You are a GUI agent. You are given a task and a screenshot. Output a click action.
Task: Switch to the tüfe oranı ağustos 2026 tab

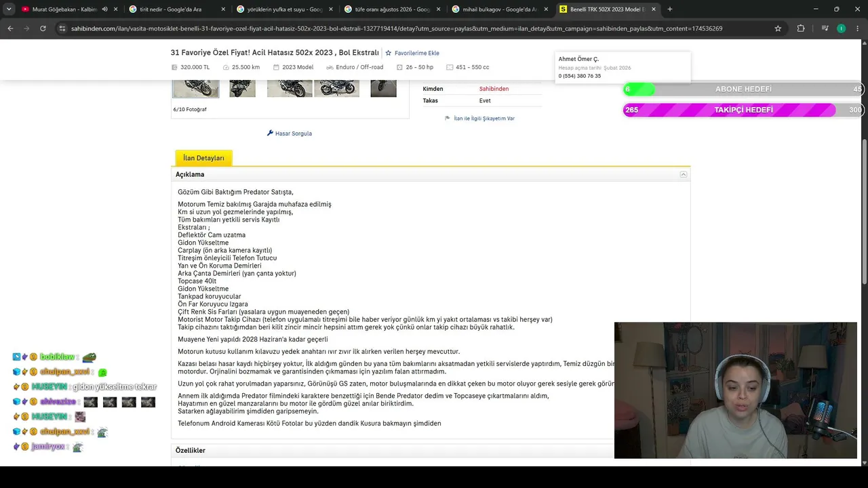click(392, 9)
